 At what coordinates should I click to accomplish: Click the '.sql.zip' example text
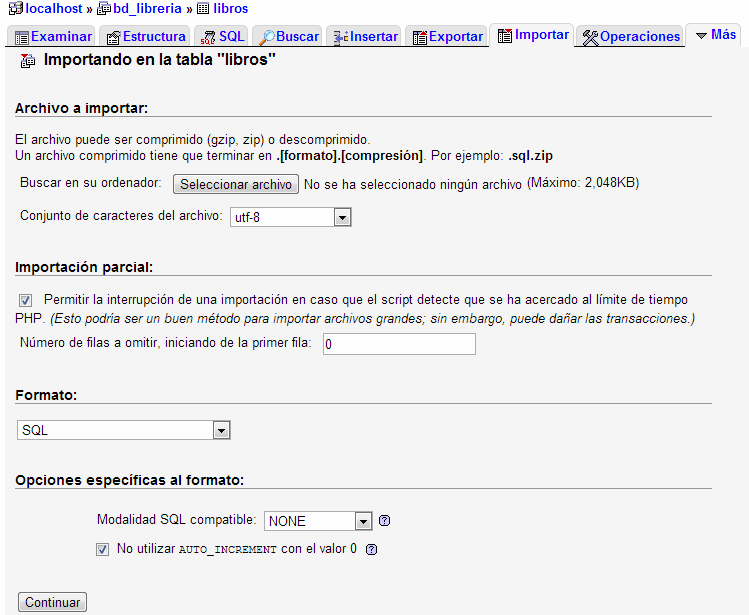coord(530,156)
